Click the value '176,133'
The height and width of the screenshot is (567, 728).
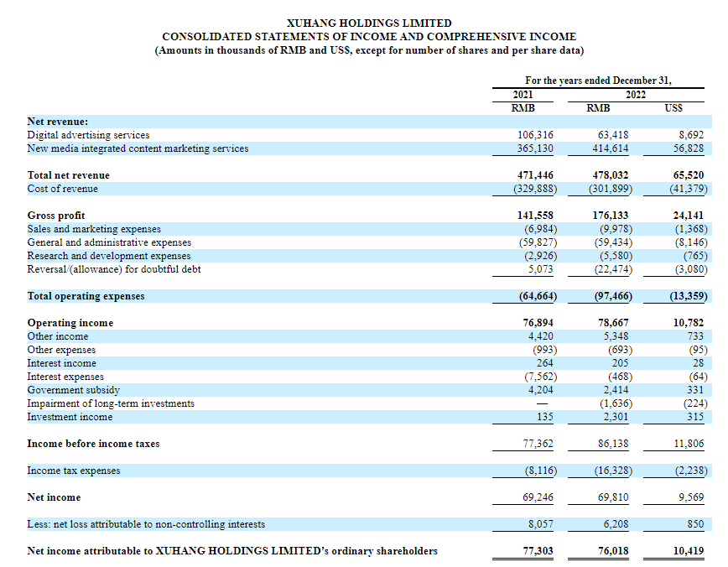pyautogui.click(x=611, y=216)
